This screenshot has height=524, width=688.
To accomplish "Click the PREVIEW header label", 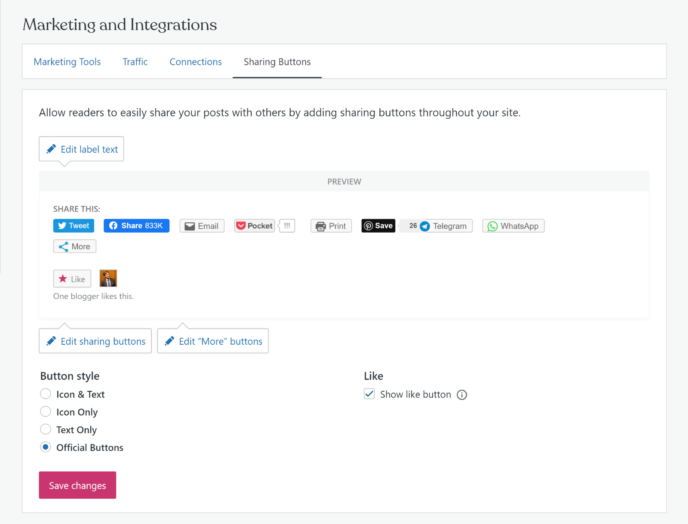I will (344, 182).
